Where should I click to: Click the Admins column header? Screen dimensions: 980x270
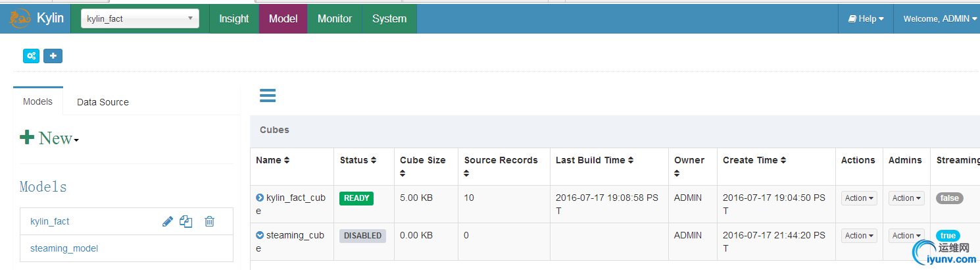tap(905, 160)
